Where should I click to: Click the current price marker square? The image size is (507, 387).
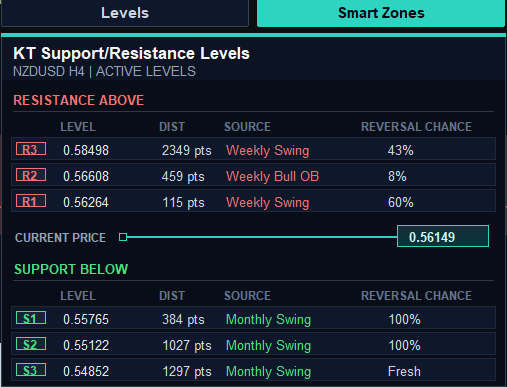pos(123,237)
